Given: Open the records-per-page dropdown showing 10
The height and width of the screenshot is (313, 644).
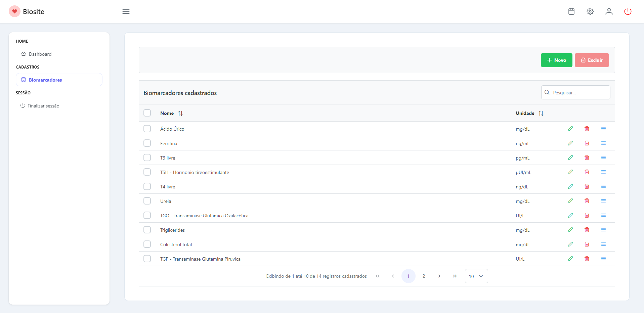Looking at the screenshot, I should (476, 276).
